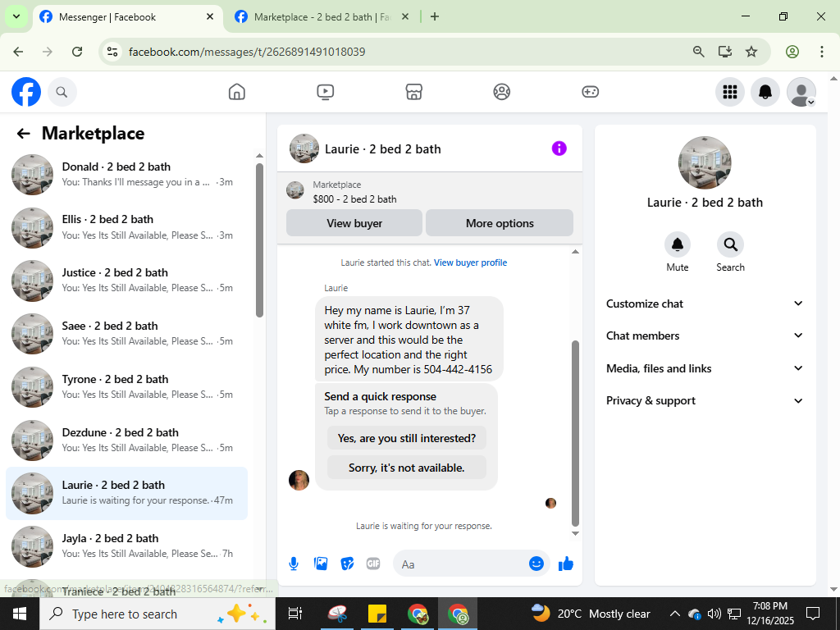Click the address bar URL
The width and height of the screenshot is (840, 630).
pos(247,52)
